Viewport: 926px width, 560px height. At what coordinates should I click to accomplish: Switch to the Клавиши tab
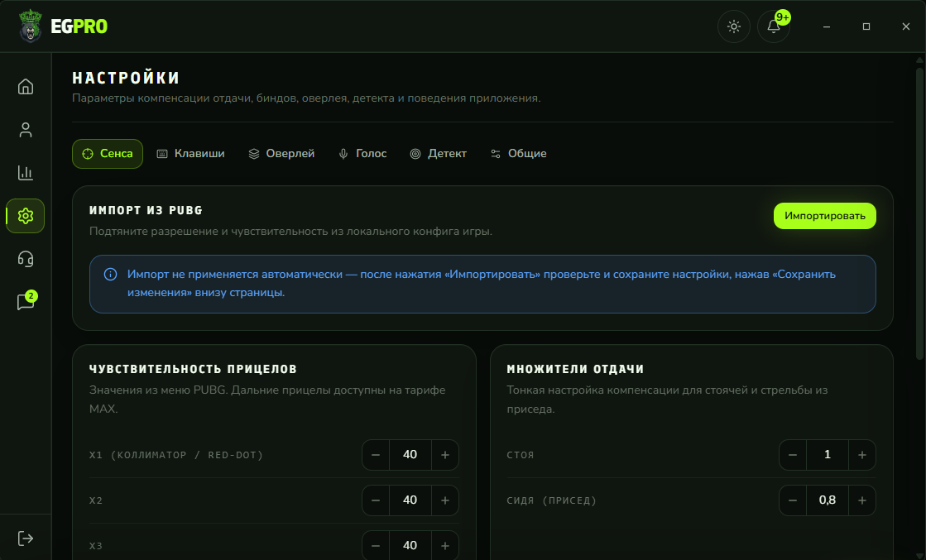coord(190,154)
